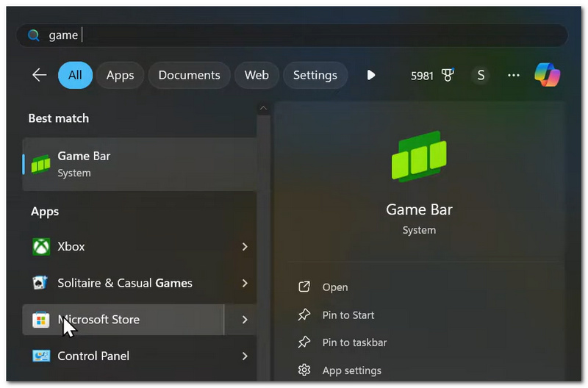Click inside the search box containing game
This screenshot has height=388, width=588.
[292, 35]
